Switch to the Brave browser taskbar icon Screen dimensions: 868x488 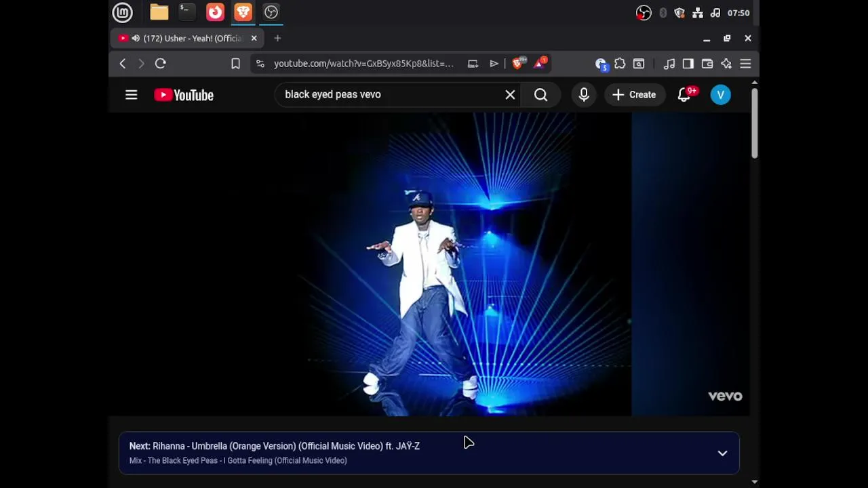click(x=243, y=12)
